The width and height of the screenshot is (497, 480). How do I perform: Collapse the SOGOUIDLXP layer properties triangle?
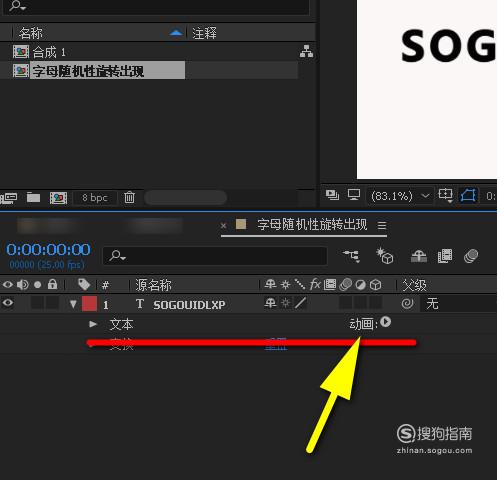[x=73, y=304]
